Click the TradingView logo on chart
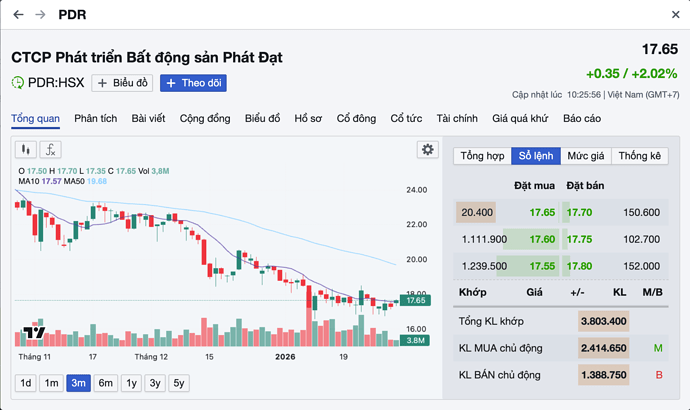 tap(34, 333)
